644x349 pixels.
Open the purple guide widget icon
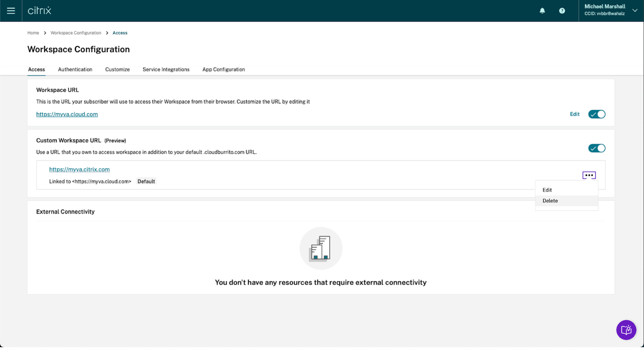[x=626, y=330]
